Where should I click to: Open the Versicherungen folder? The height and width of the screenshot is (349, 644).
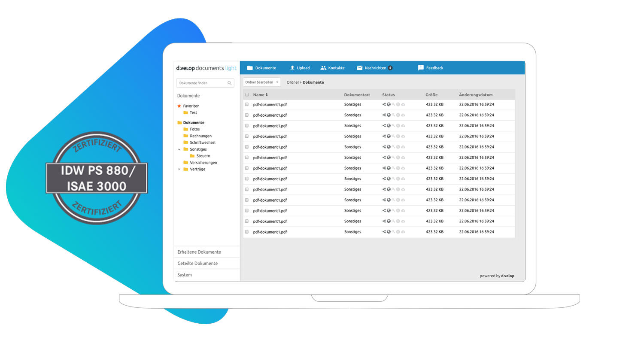(x=204, y=163)
